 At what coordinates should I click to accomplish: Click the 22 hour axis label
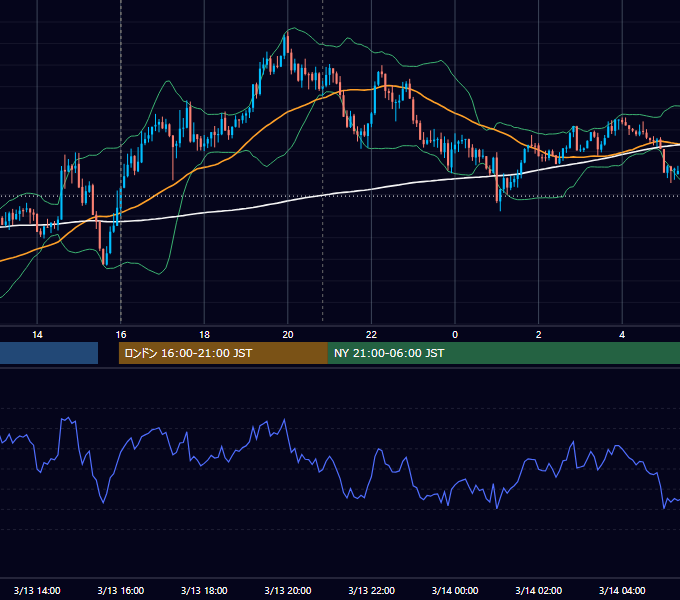[x=371, y=334]
